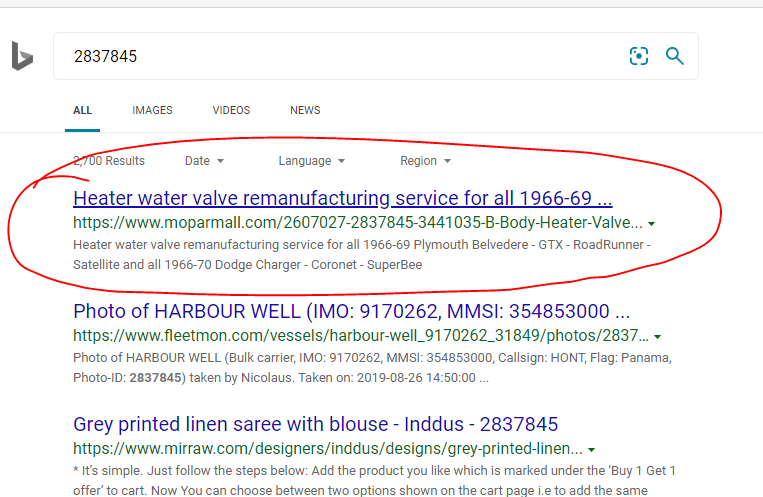Viewport: 763px width, 497px height.
Task: Select the ALL results tab
Action: tap(82, 110)
